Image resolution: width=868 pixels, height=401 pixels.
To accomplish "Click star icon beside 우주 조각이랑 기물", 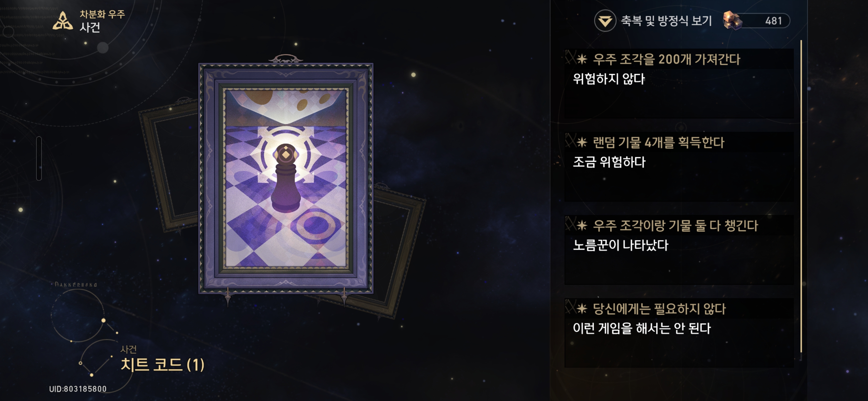I will [x=581, y=226].
